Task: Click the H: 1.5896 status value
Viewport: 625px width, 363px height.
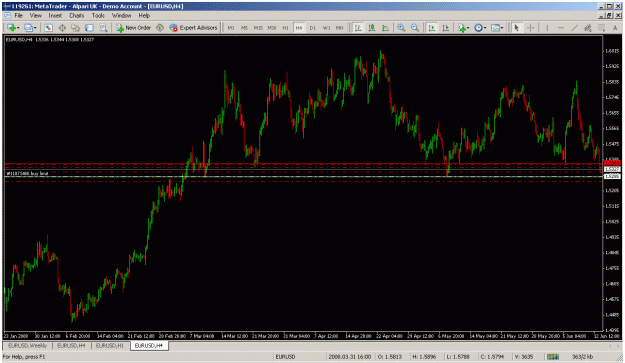Action: [x=424, y=357]
